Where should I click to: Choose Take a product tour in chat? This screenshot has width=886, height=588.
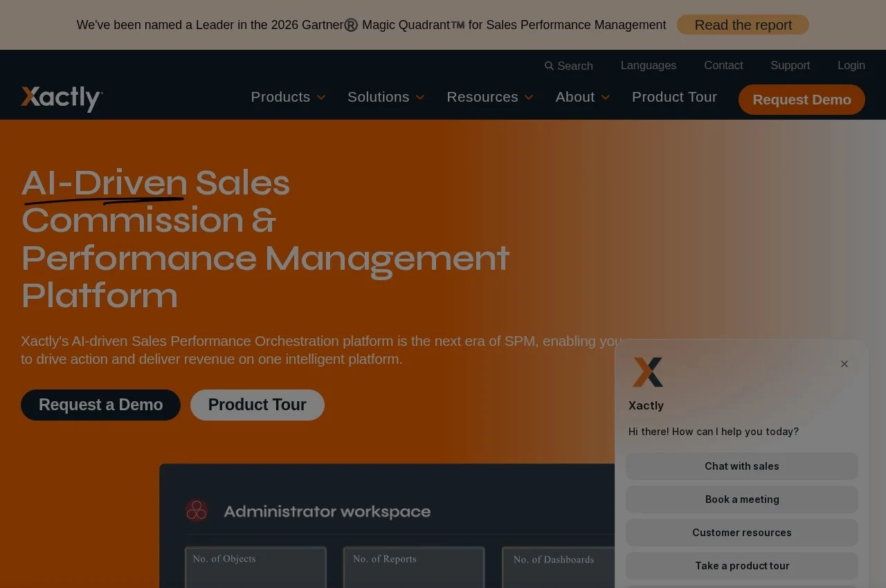point(742,566)
